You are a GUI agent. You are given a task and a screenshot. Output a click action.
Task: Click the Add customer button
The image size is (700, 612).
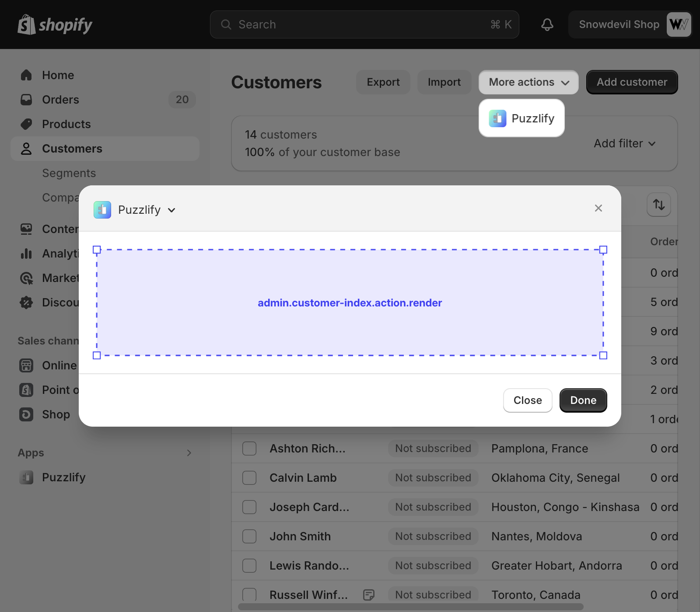click(632, 82)
